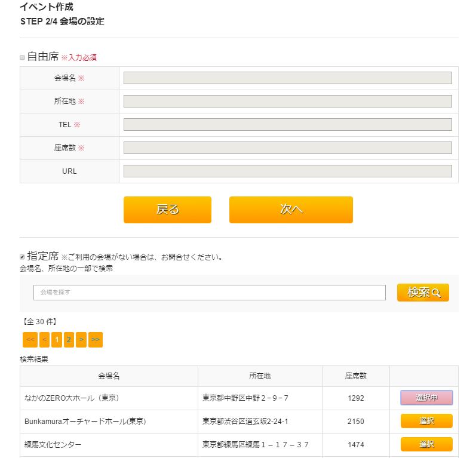Open page 1 of search results
This screenshot has width=476, height=458.
(57, 340)
